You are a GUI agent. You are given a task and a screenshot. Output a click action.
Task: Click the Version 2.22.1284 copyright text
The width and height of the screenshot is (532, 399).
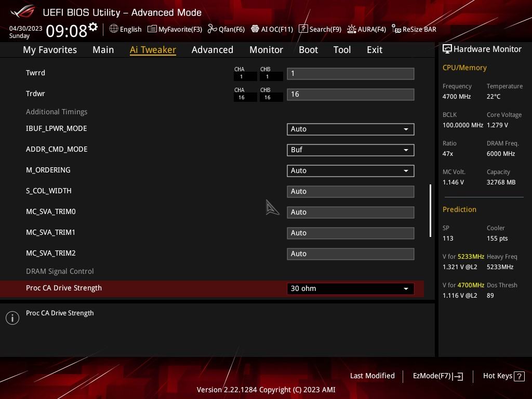(x=266, y=390)
